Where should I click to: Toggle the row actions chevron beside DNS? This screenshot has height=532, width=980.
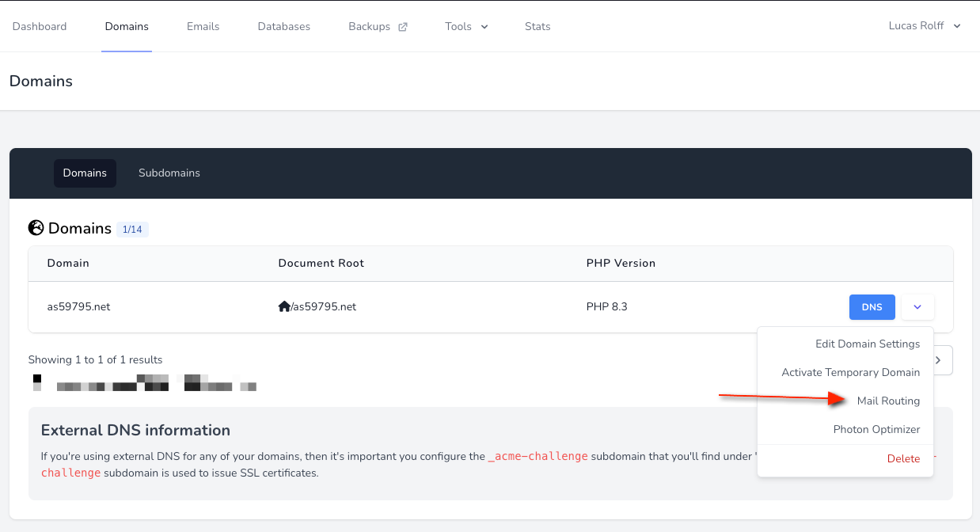917,307
